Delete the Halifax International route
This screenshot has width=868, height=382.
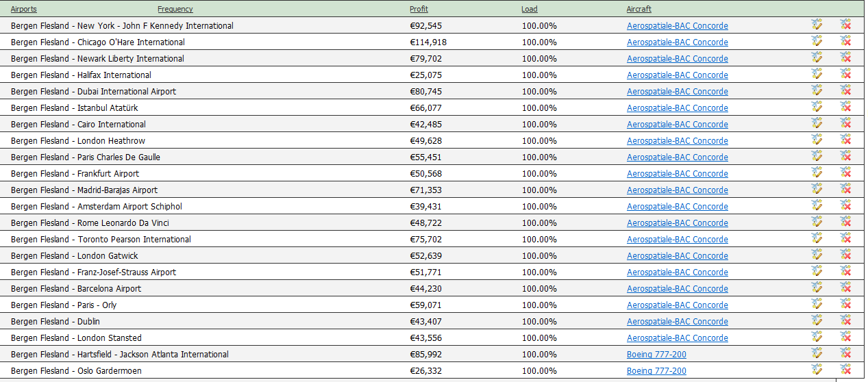(x=846, y=74)
